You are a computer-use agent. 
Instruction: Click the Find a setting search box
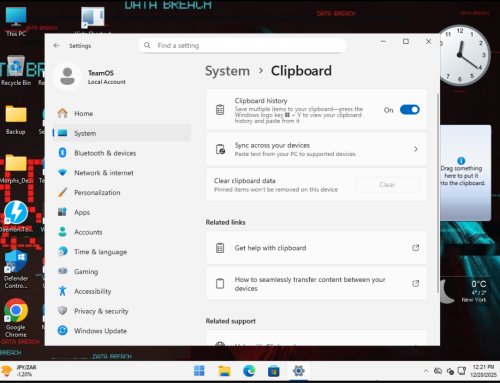tap(242, 45)
